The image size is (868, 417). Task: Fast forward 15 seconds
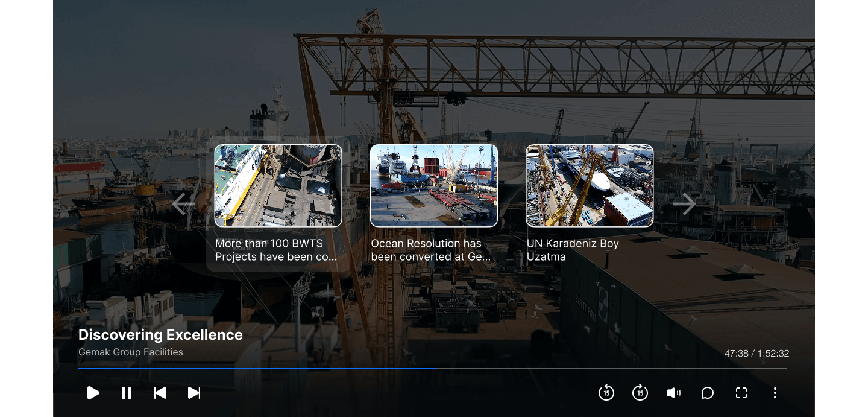640,393
